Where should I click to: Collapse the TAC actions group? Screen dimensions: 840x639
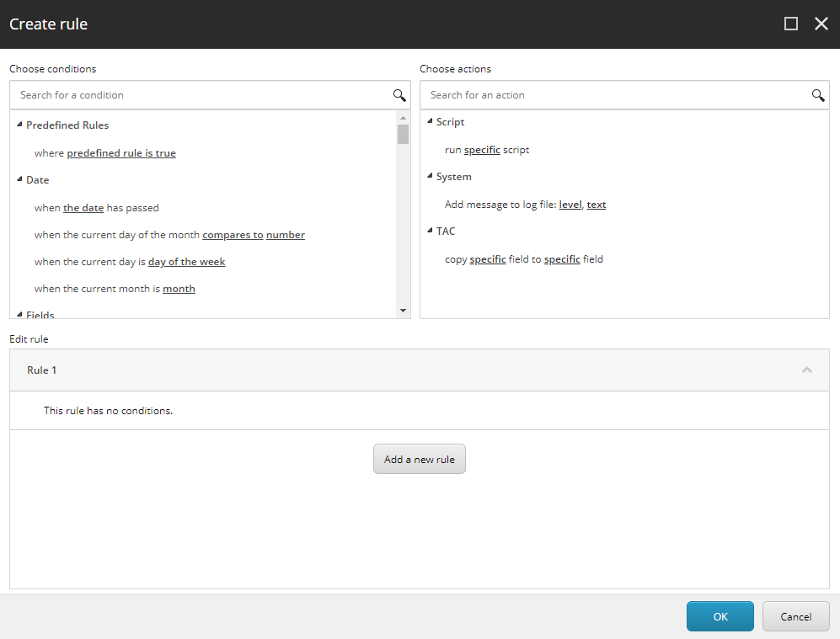[430, 232]
